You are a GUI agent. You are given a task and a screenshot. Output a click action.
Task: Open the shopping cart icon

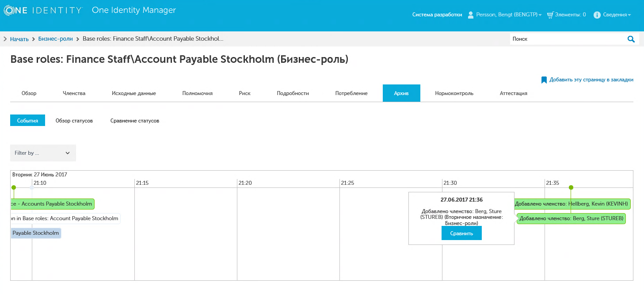pos(550,15)
